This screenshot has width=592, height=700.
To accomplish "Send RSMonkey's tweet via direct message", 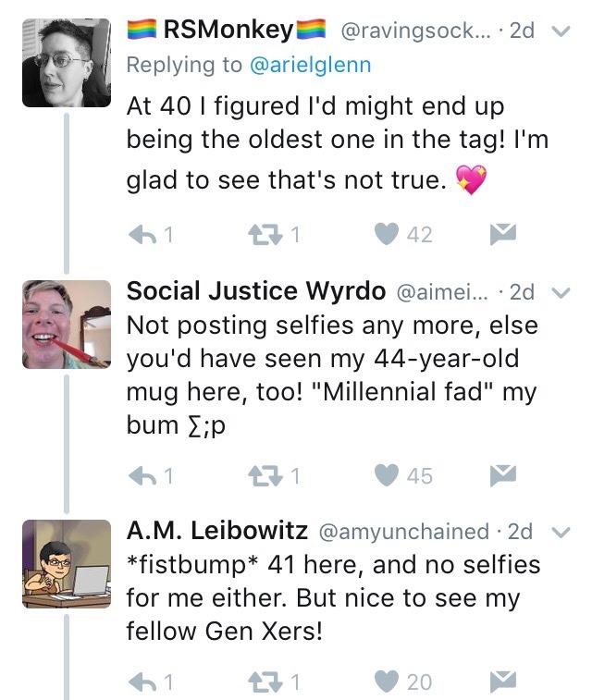I will (x=501, y=235).
